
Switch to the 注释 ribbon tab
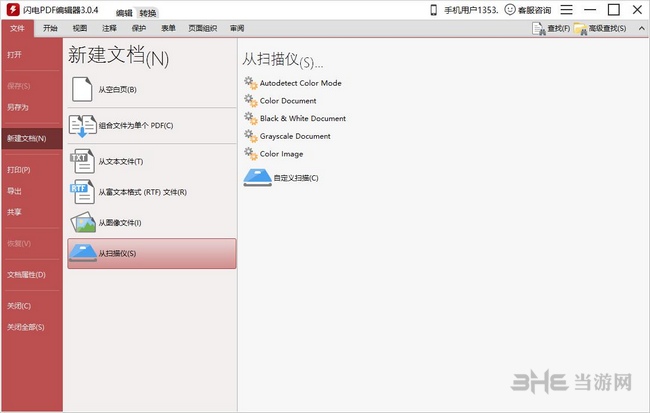(x=109, y=28)
